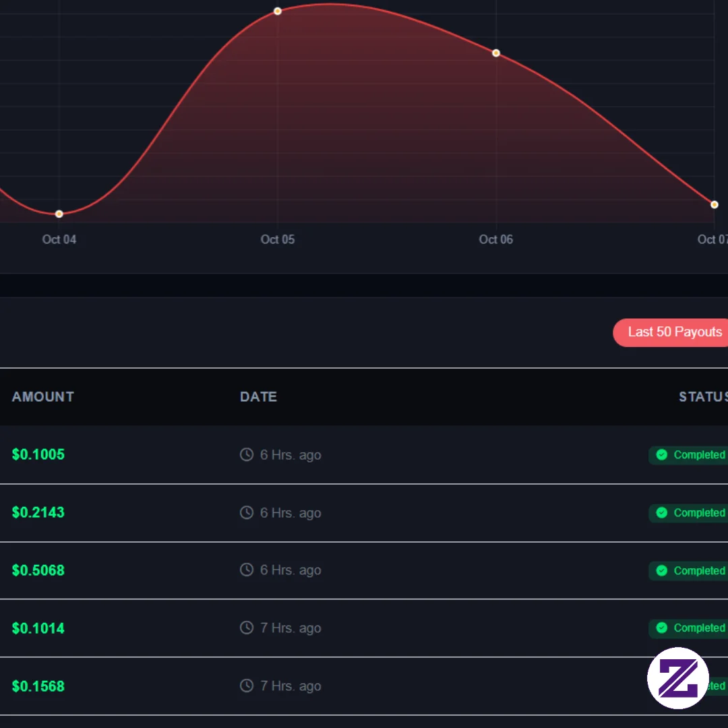The image size is (728, 728).
Task: Click the $0.1568 payout amount
Action: point(38,686)
